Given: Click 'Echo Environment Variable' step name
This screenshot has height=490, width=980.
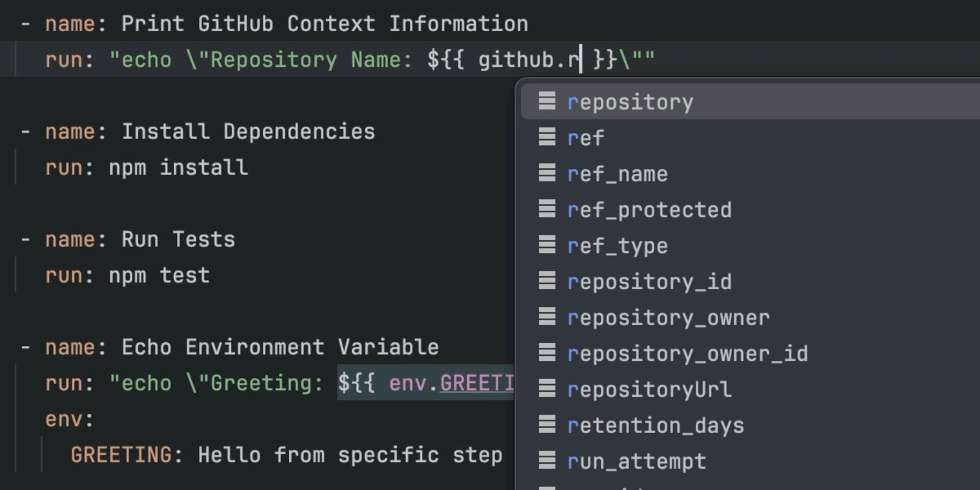Looking at the screenshot, I should coord(280,347).
